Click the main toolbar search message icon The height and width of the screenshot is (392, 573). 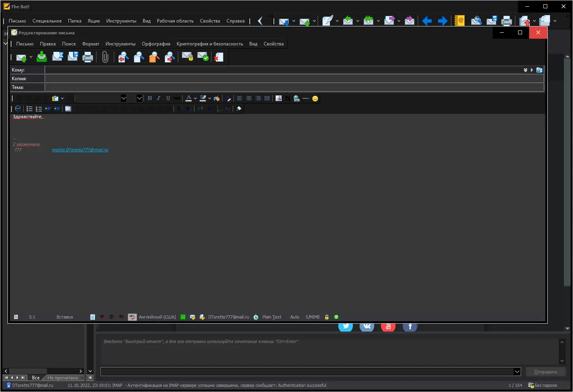[476, 21]
